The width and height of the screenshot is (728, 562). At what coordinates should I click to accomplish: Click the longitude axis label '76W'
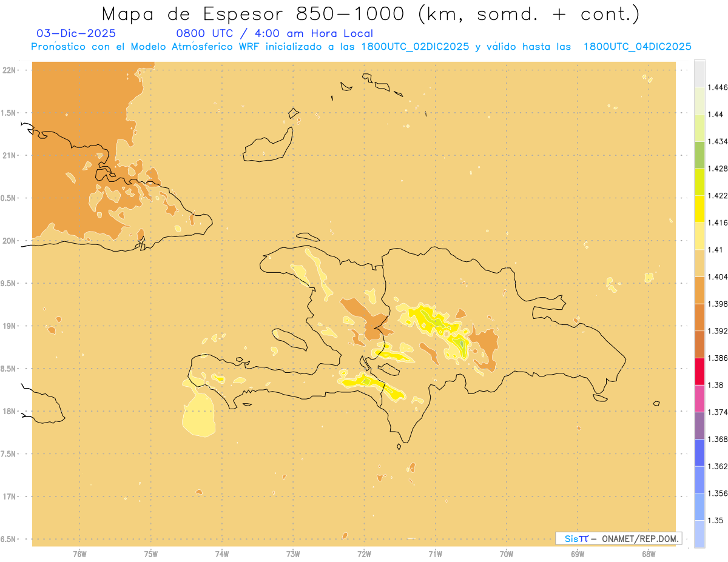(x=79, y=554)
